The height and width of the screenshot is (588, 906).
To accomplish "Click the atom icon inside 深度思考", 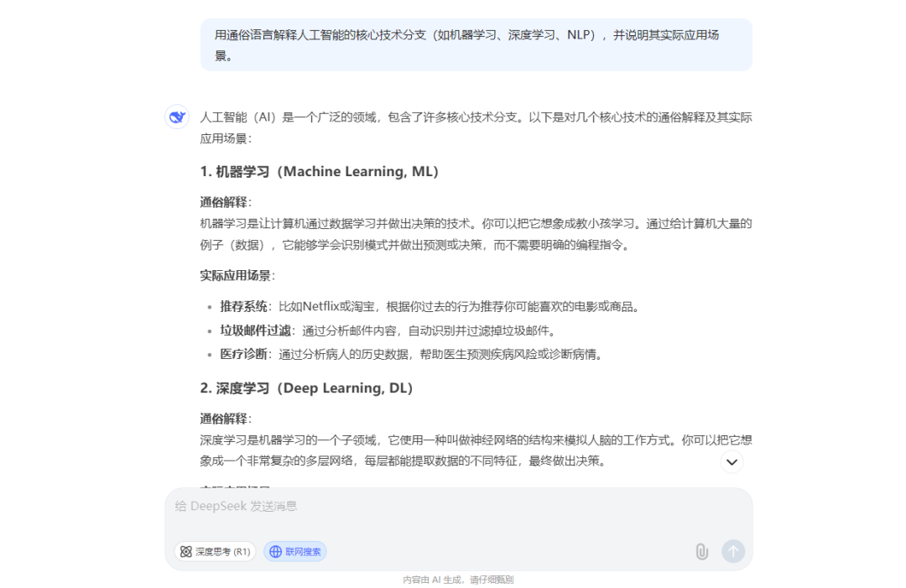I will (185, 552).
